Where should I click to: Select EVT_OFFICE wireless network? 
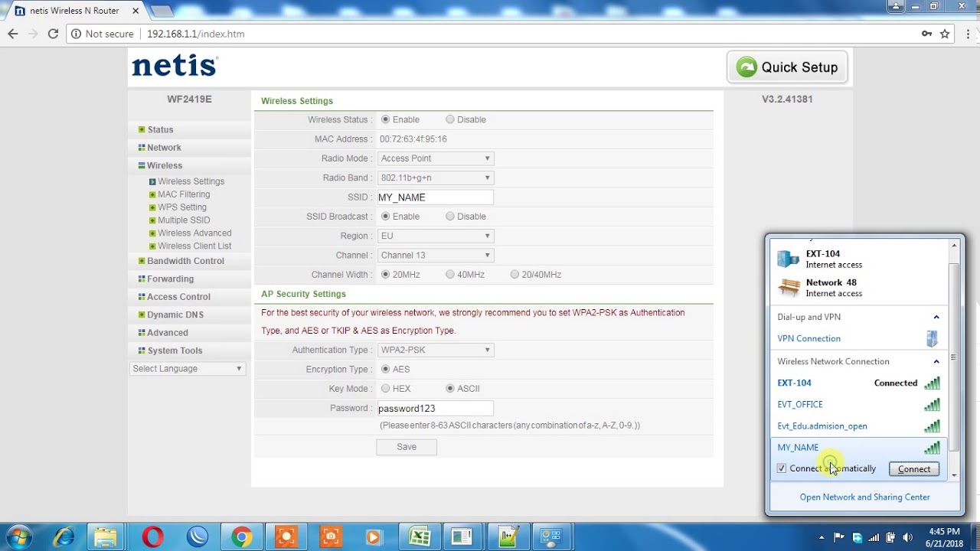tap(859, 404)
